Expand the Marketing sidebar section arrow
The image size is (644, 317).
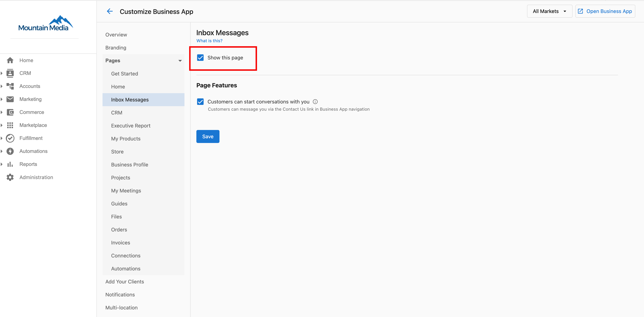tap(1, 99)
